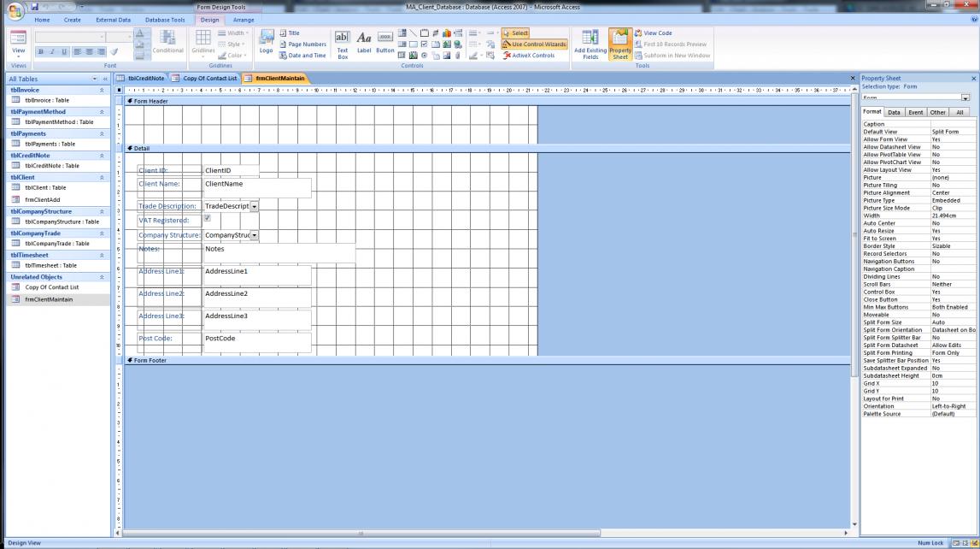
Task: Select the Text Box control tool
Action: pos(342,44)
